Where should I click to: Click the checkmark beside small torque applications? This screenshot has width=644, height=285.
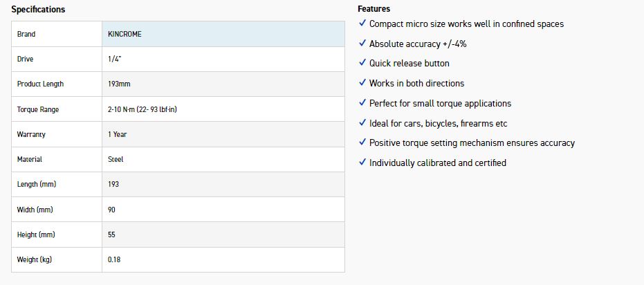coord(362,103)
